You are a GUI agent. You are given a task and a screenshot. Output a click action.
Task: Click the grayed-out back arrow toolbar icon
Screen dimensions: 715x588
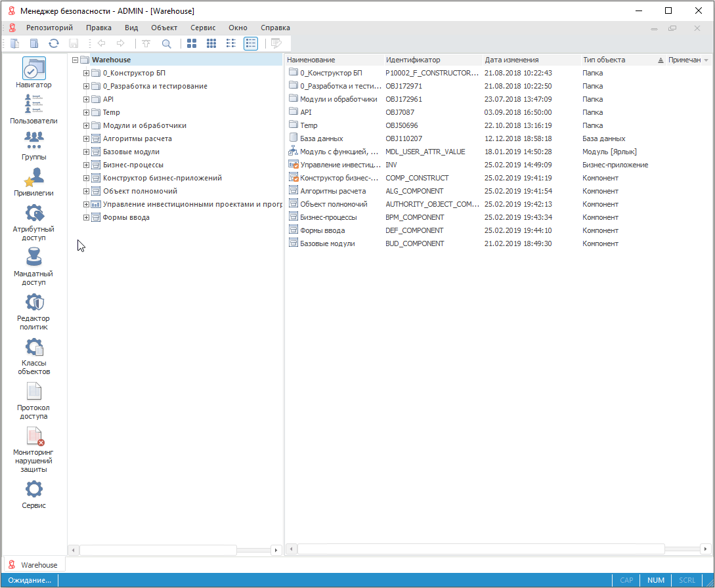point(101,43)
